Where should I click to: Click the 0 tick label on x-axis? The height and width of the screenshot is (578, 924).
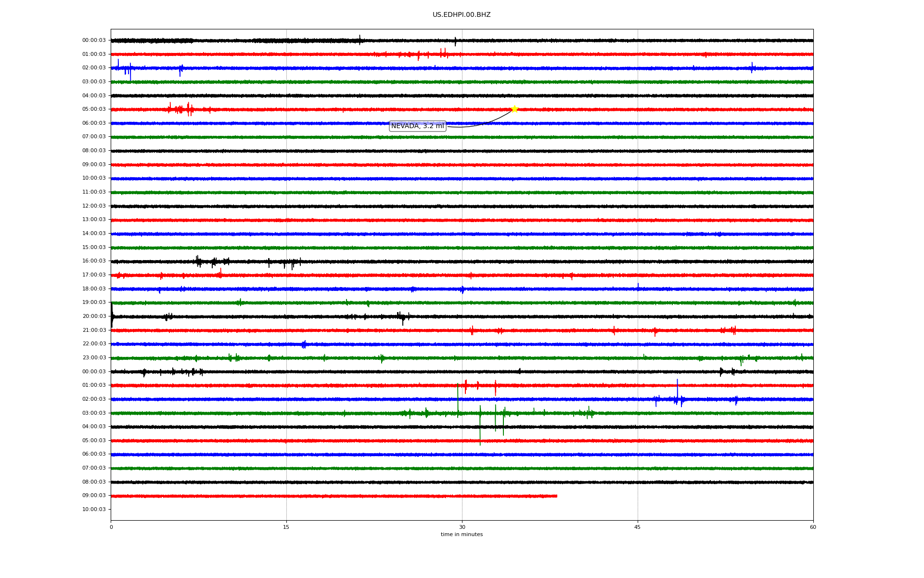(x=111, y=527)
